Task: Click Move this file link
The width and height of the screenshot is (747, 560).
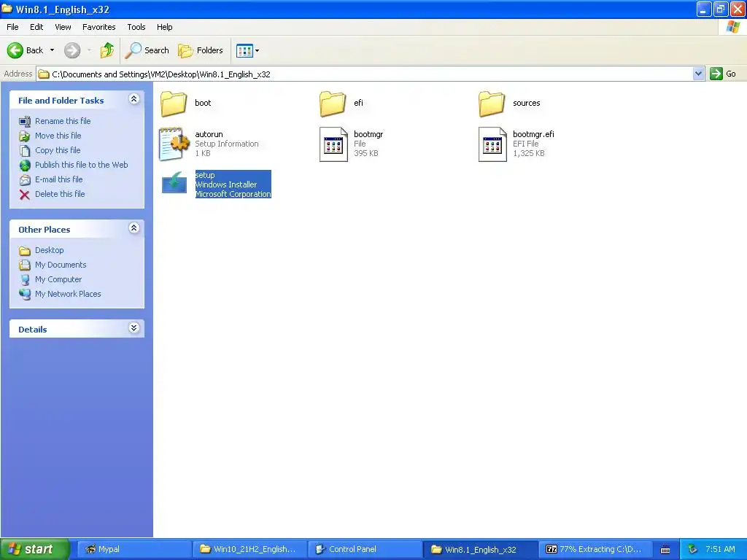Action: 58,136
